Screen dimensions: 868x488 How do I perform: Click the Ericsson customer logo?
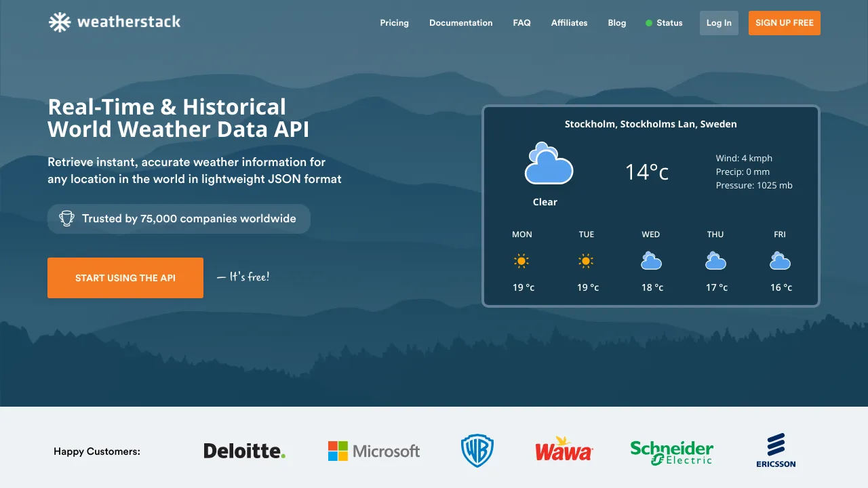tap(776, 451)
